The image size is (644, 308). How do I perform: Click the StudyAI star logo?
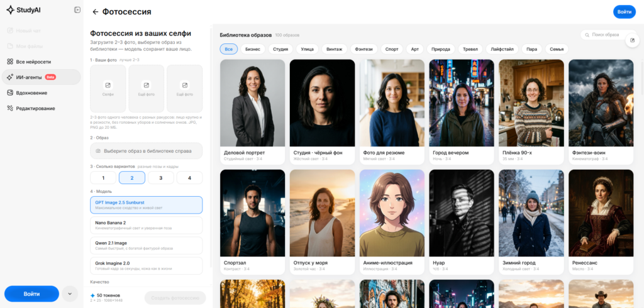pos(10,10)
